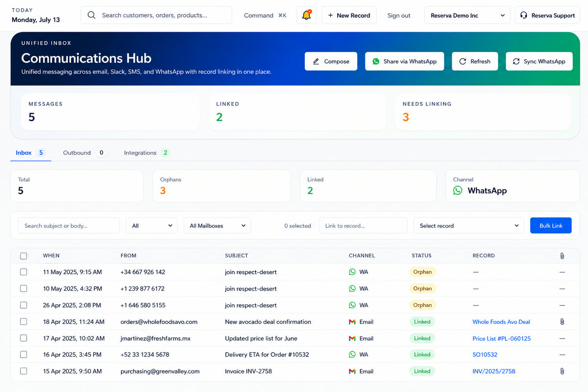
Task: Open Price List #PL-060125 link
Action: 502,339
